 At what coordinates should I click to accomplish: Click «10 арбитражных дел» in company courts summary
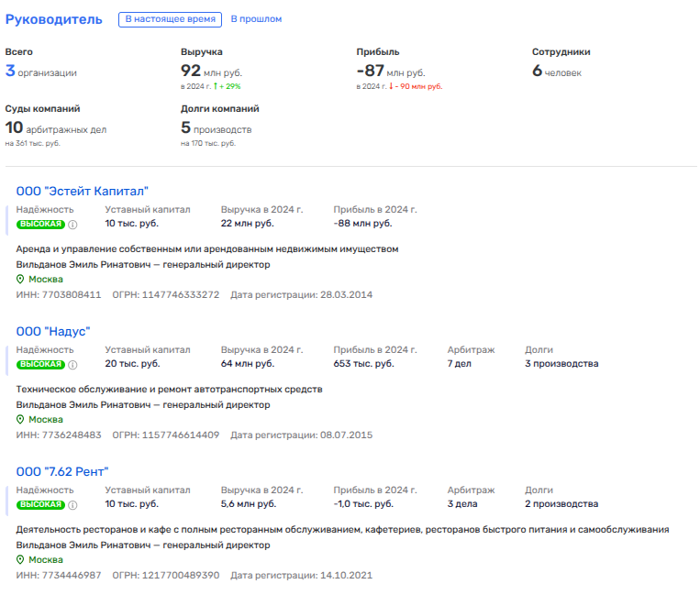pyautogui.click(x=56, y=128)
